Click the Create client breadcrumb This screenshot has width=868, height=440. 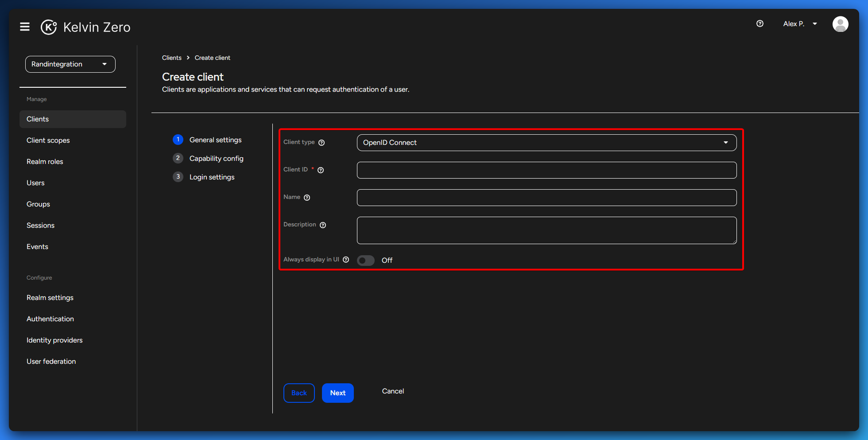(x=213, y=58)
